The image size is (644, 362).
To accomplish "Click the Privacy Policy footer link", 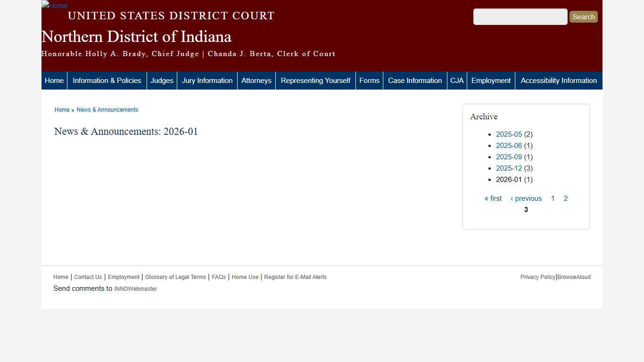I will click(537, 277).
